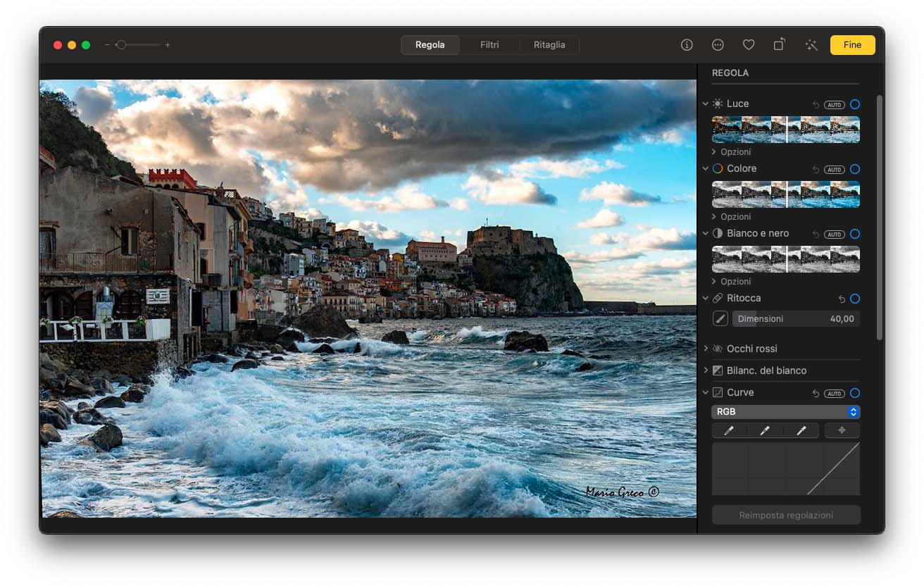Pick the white point eyedropper in Curve
This screenshot has height=586, width=924.
pos(801,431)
